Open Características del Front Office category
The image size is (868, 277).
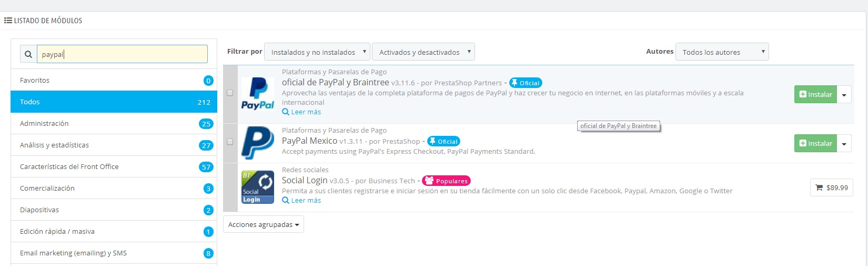(x=114, y=166)
